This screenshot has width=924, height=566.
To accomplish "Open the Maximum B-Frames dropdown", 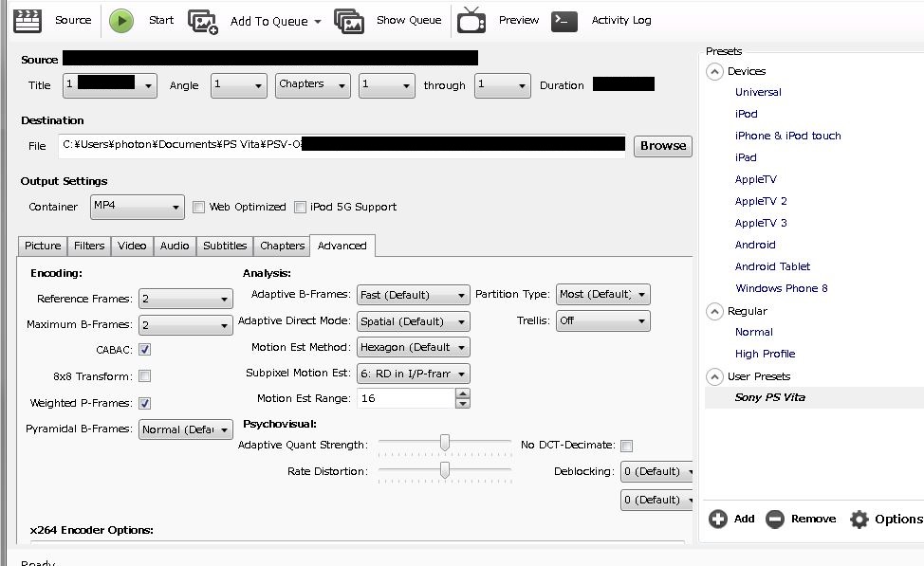I will coord(186,325).
